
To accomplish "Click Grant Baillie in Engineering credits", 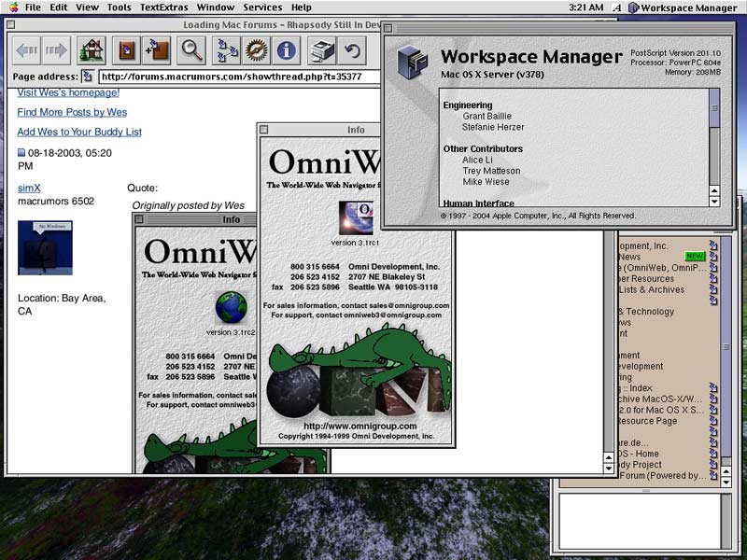I will (486, 116).
